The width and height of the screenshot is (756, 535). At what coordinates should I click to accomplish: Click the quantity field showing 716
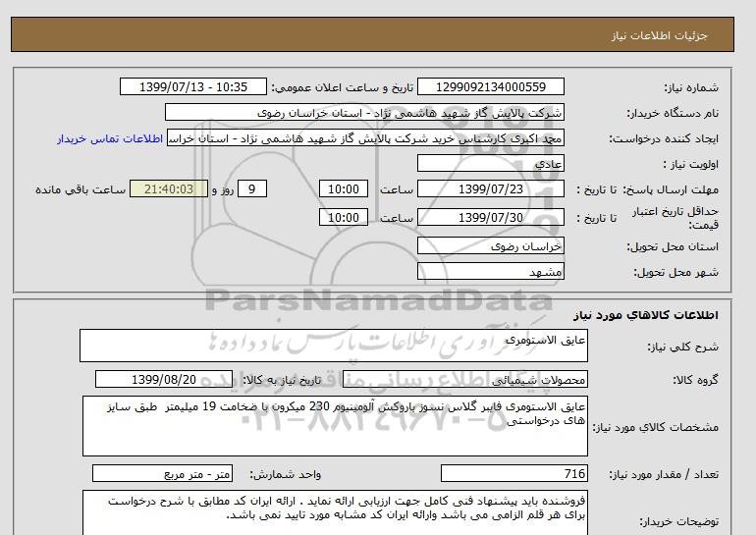[497, 473]
